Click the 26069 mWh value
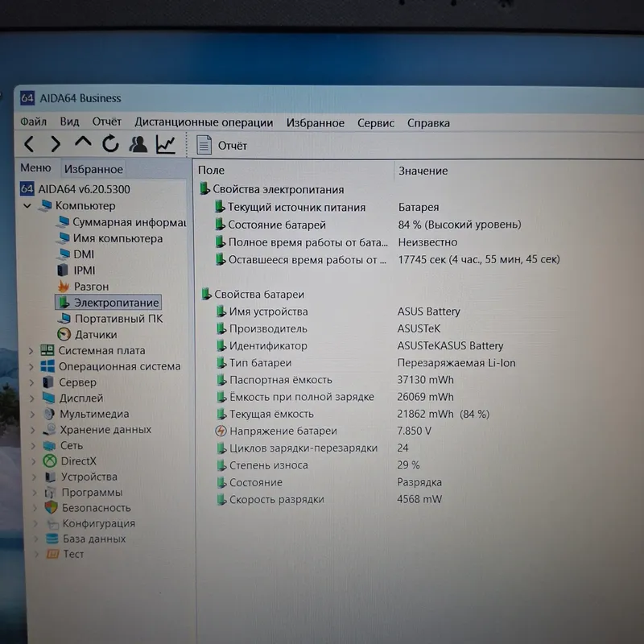 pyautogui.click(x=425, y=397)
